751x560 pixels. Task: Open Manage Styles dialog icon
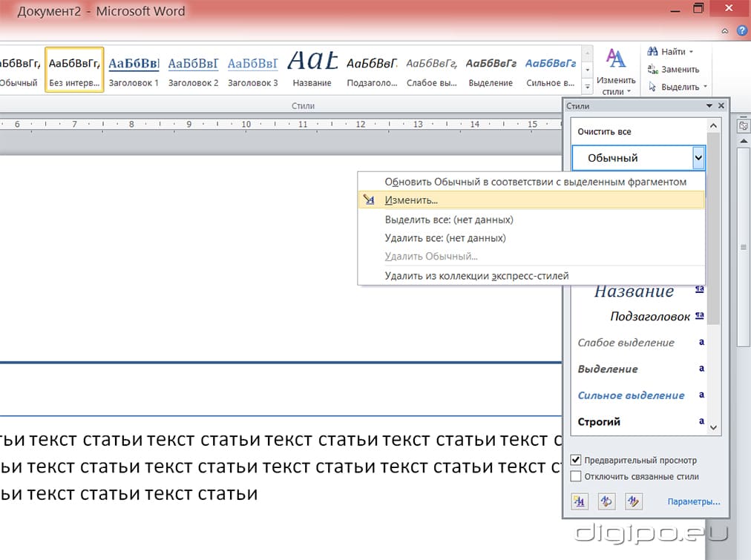[x=633, y=501]
